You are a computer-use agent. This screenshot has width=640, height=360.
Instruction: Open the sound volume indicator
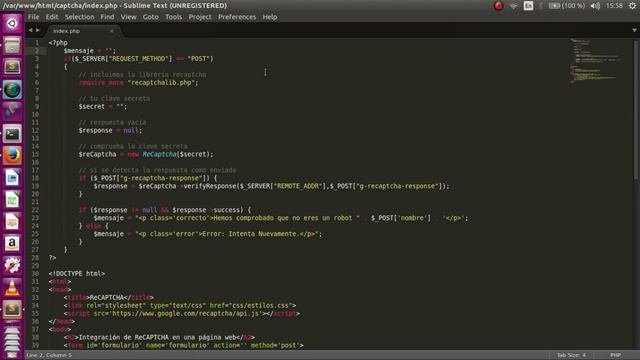click(x=595, y=6)
